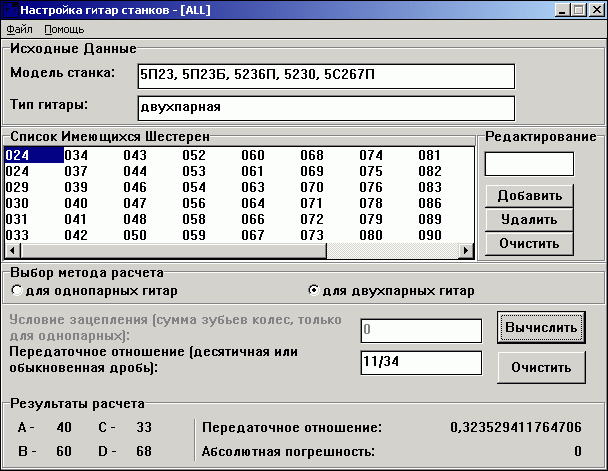
Task: Select gear 066 in the list
Action: pyautogui.click(x=253, y=219)
